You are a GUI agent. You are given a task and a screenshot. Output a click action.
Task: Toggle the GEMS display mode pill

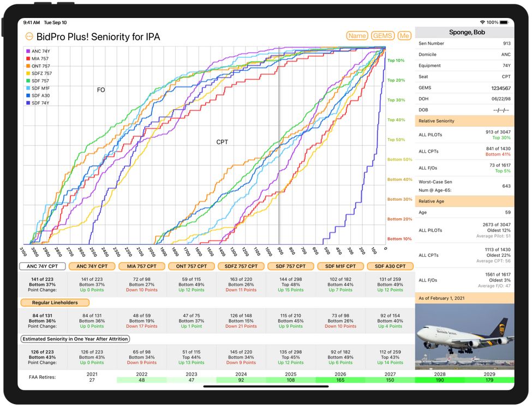pos(383,35)
